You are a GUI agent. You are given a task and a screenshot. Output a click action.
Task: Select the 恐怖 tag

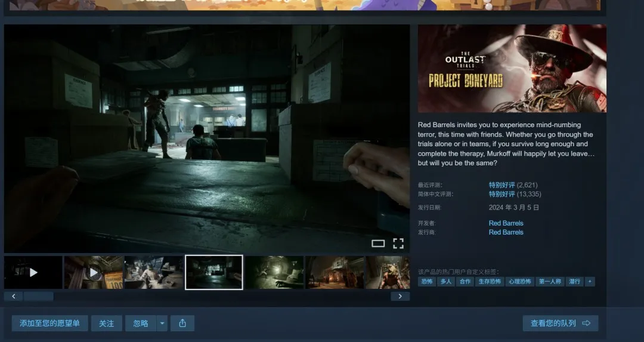pyautogui.click(x=427, y=282)
